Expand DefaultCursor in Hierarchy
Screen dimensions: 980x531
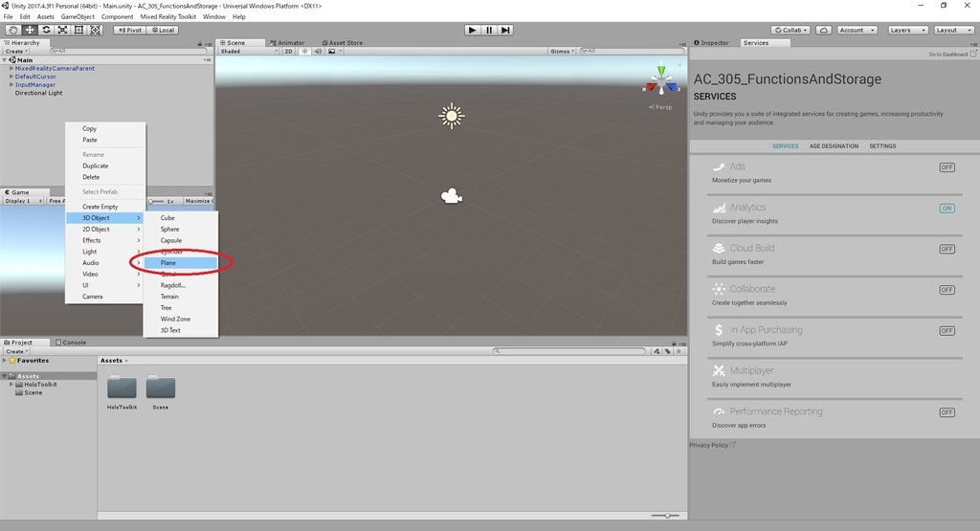(11, 77)
